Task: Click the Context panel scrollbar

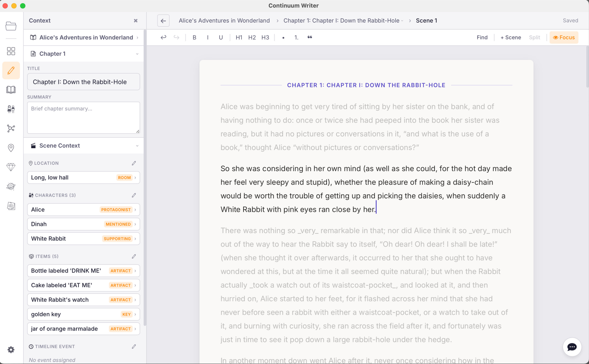Action: (x=145, y=178)
